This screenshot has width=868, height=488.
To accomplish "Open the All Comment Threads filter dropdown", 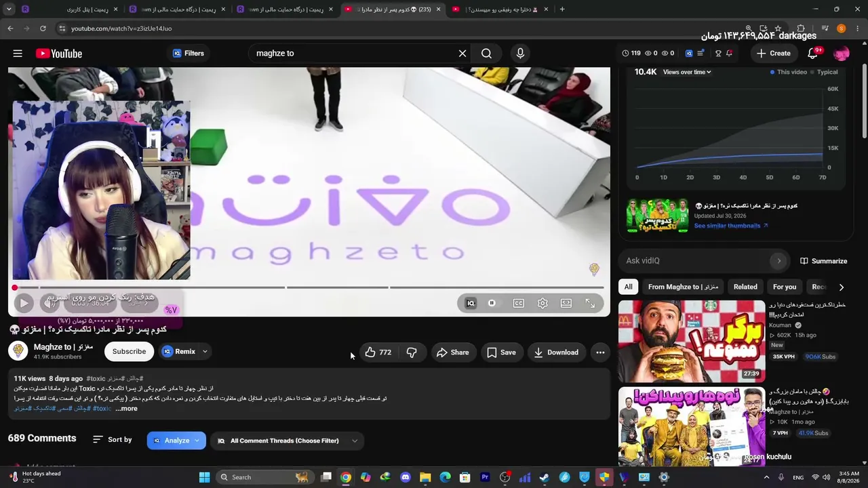I will (x=287, y=441).
